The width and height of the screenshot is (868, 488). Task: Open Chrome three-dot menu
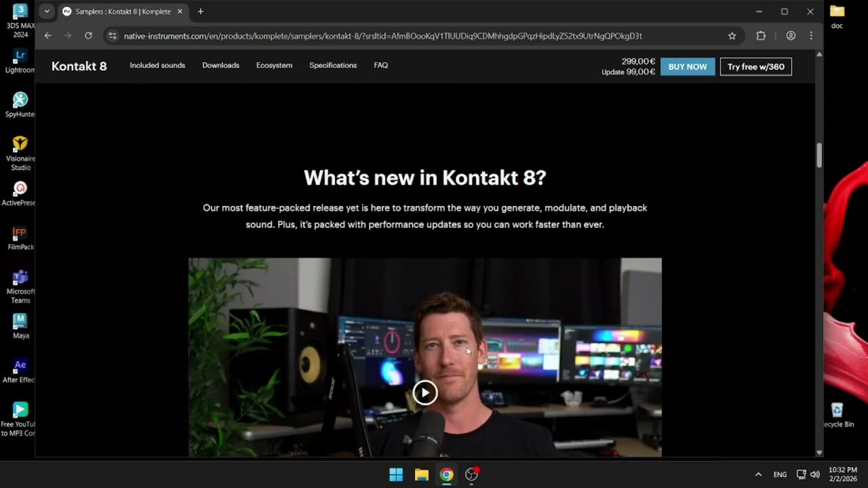point(811,36)
